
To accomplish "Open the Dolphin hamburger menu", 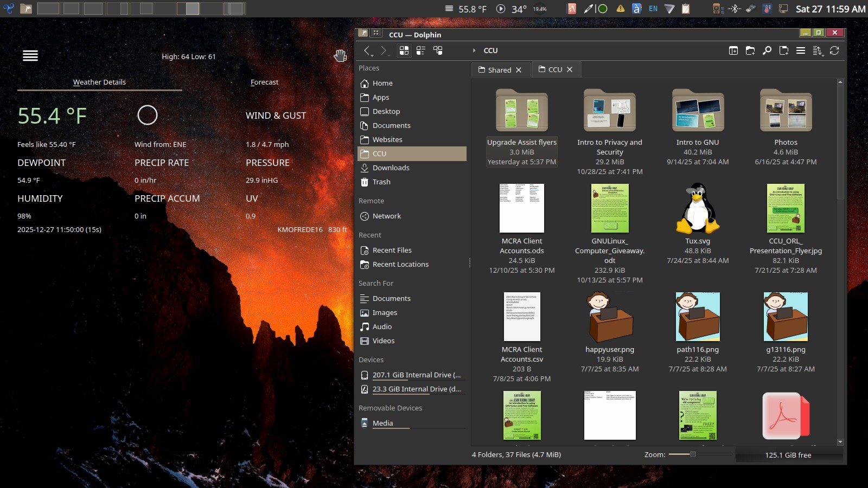I will coord(801,50).
